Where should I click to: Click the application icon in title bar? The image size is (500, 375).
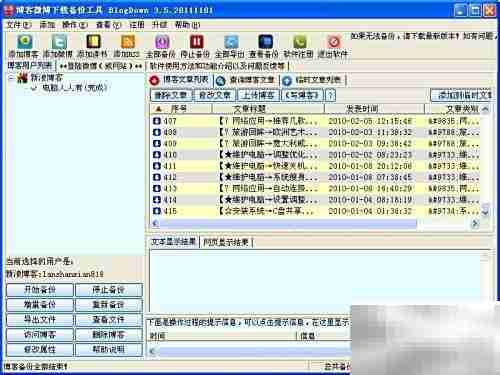(8, 10)
